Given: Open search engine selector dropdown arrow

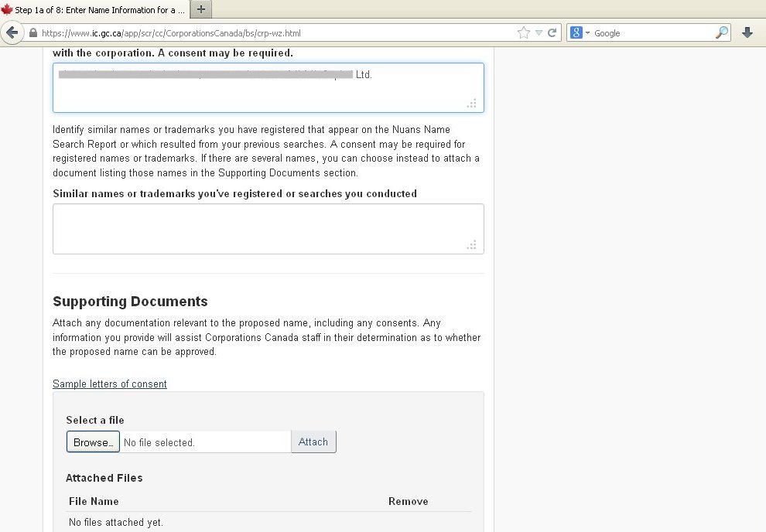Looking at the screenshot, I should tap(587, 32).
